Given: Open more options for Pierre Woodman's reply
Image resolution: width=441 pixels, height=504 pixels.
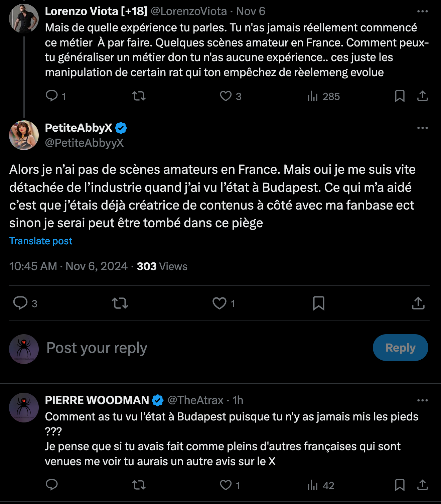Looking at the screenshot, I should [422, 400].
